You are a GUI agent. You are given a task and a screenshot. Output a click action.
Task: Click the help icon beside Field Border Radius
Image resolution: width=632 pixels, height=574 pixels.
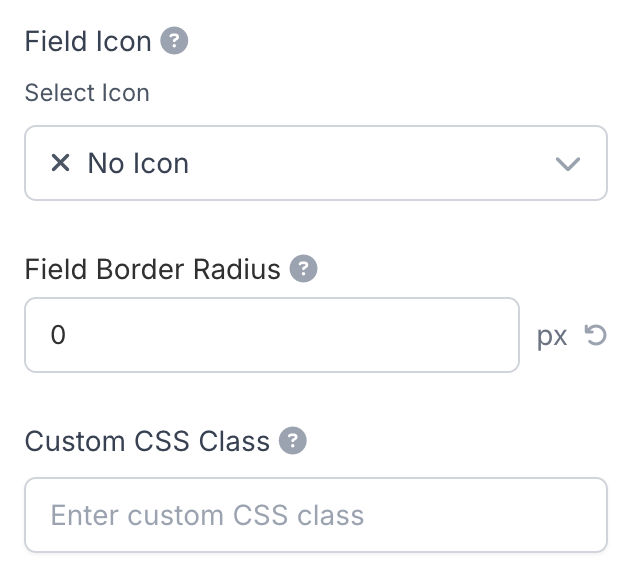tap(303, 269)
